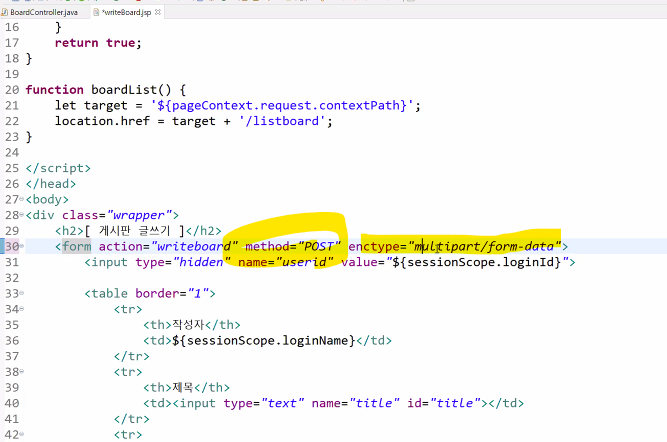667x442 pixels.
Task: Click the name="title" attribute value
Action: pos(374,403)
